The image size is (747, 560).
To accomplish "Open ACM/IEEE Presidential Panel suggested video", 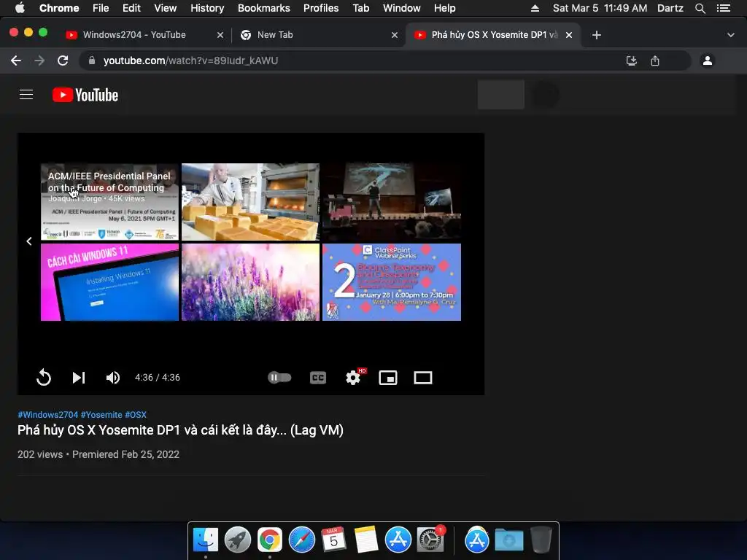I will (109, 202).
